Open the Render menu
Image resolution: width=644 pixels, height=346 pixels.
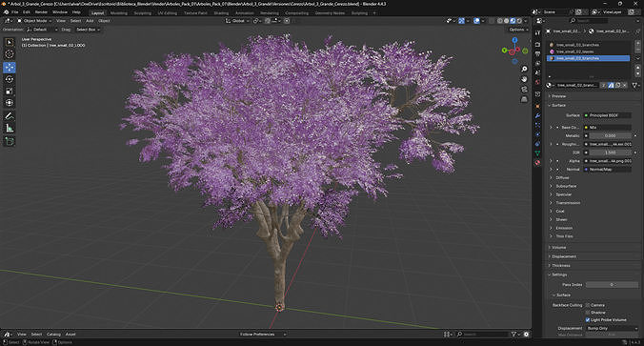point(41,12)
